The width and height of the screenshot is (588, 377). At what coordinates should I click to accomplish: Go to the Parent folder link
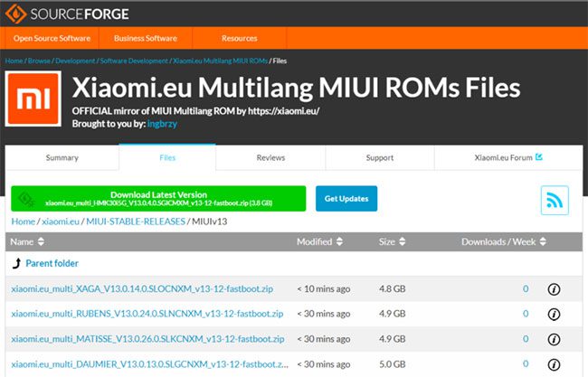pyautogui.click(x=52, y=263)
